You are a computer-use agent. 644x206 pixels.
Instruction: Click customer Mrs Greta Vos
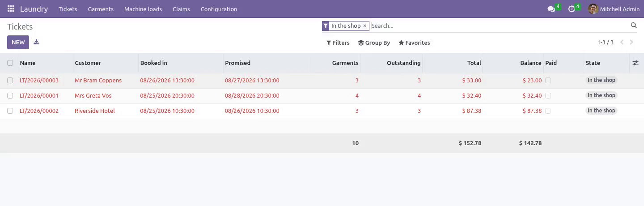coord(93,96)
